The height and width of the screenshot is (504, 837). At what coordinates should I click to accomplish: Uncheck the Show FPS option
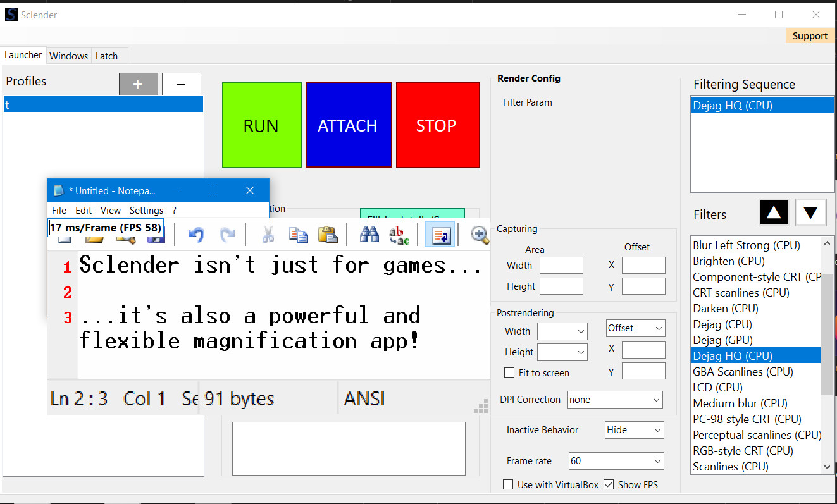point(608,484)
